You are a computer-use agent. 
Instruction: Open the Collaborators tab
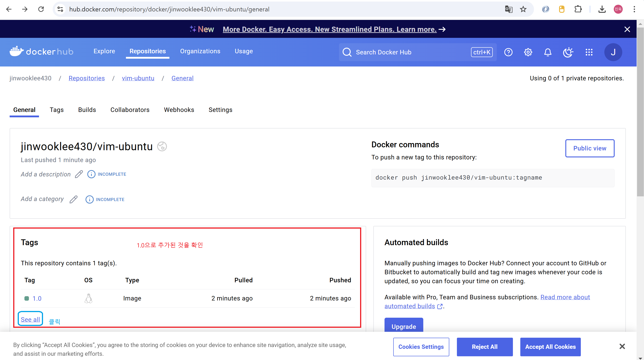click(130, 110)
